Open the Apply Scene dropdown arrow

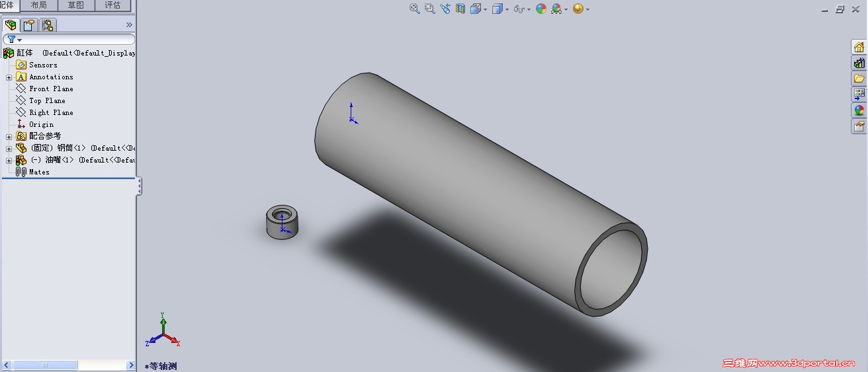(x=566, y=9)
